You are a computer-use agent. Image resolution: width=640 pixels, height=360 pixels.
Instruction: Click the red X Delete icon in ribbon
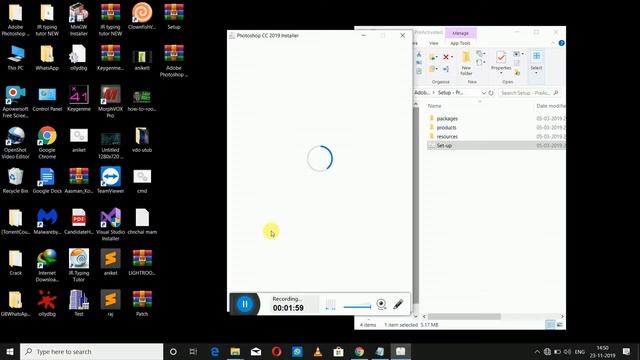(x=446, y=57)
